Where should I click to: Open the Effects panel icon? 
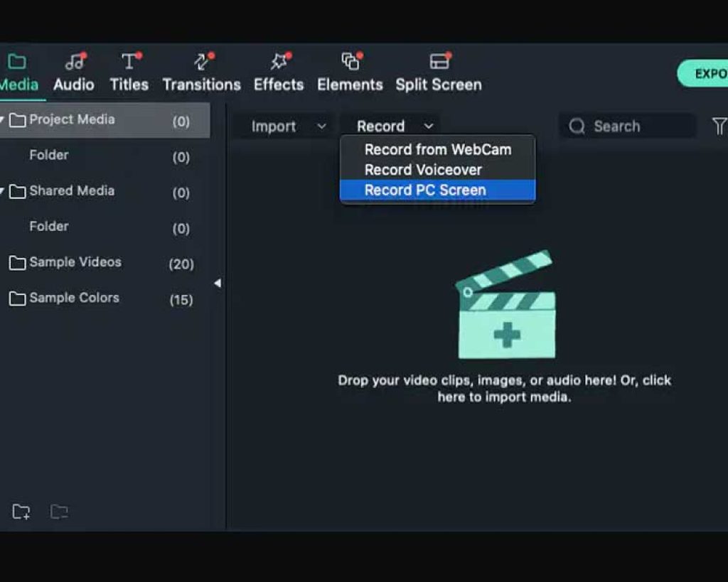coord(278,63)
